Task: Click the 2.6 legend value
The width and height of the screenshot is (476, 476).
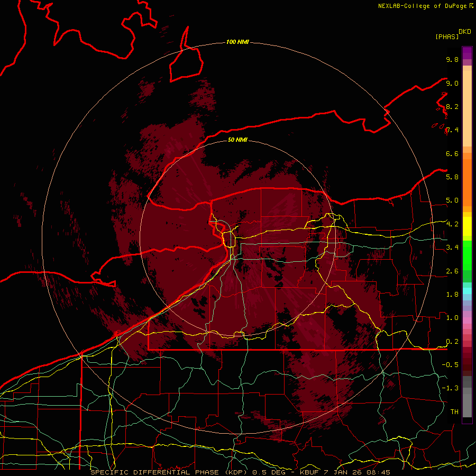Action: pyautogui.click(x=452, y=271)
